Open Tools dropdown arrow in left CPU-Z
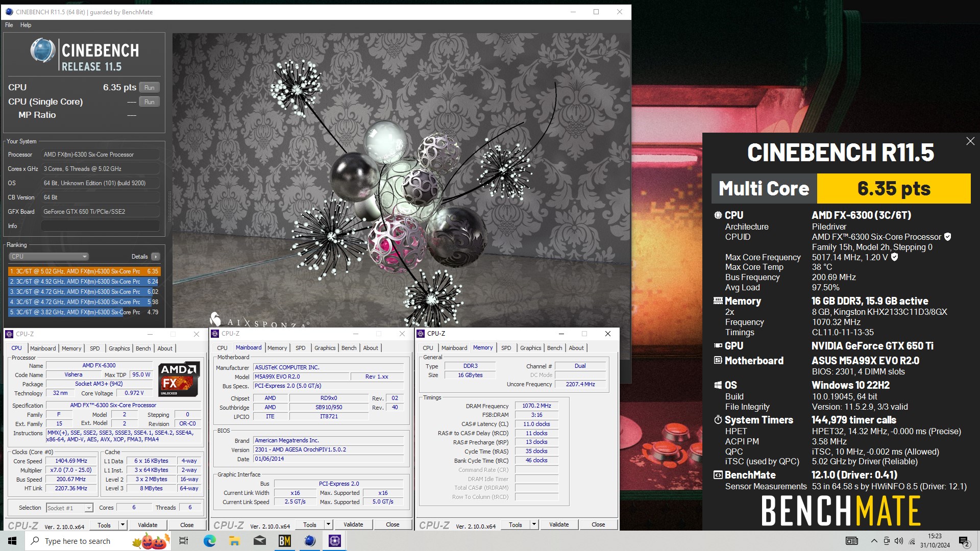 122,524
